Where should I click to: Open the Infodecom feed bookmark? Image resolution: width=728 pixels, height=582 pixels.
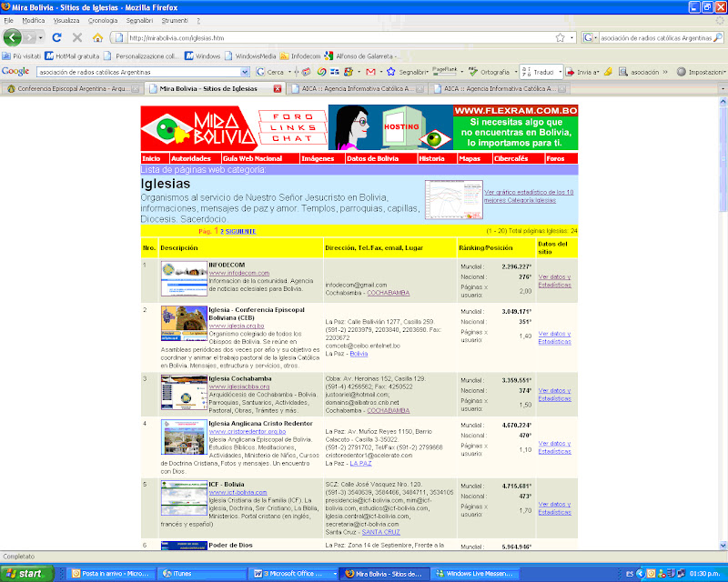tap(300, 56)
